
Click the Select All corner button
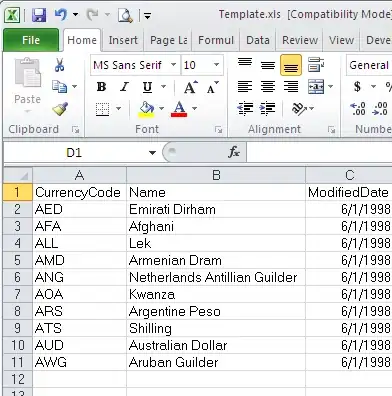(18, 175)
